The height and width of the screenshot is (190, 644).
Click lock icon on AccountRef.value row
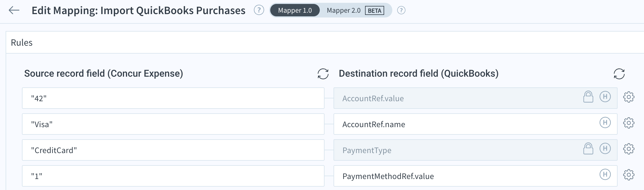588,97
